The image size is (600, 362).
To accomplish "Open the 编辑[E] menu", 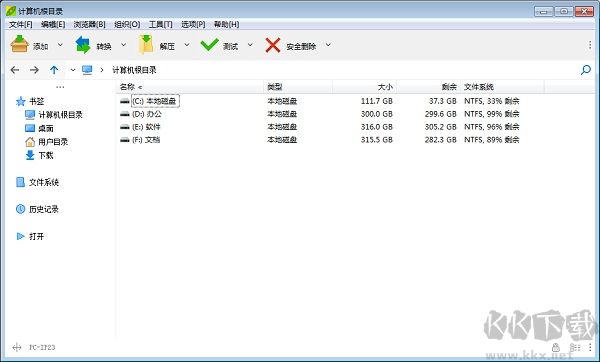I will (x=53, y=24).
